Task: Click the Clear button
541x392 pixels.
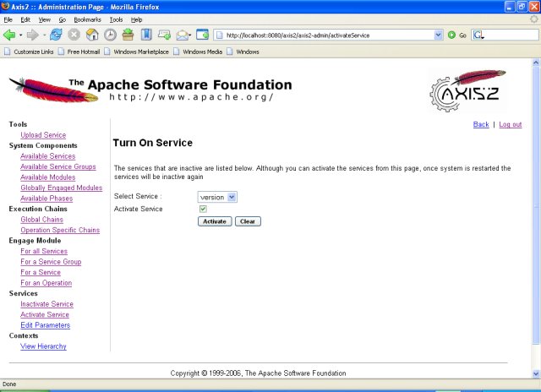Action: coord(248,221)
